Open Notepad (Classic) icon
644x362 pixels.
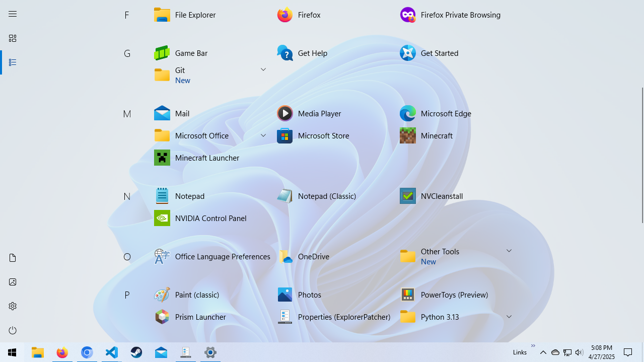coord(285,196)
